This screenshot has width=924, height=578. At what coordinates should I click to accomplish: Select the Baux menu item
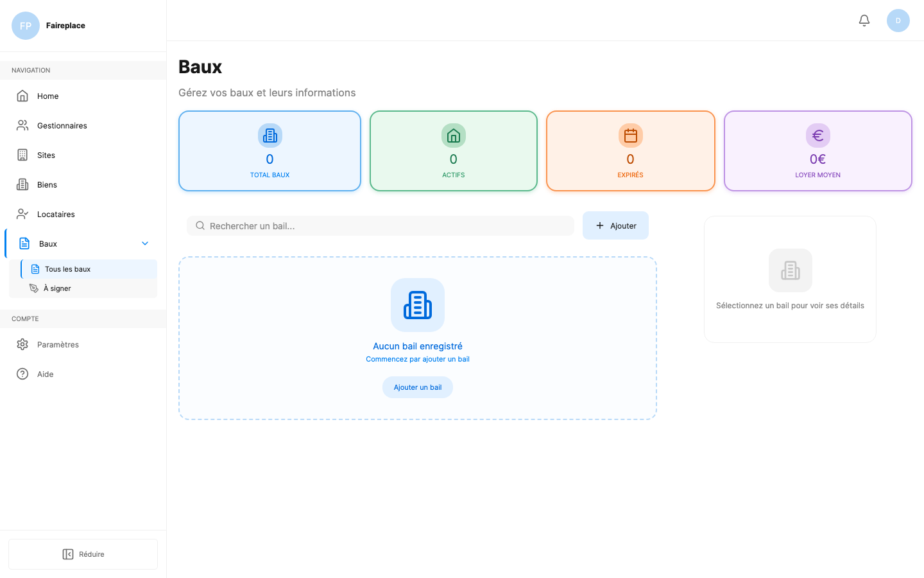coord(46,243)
